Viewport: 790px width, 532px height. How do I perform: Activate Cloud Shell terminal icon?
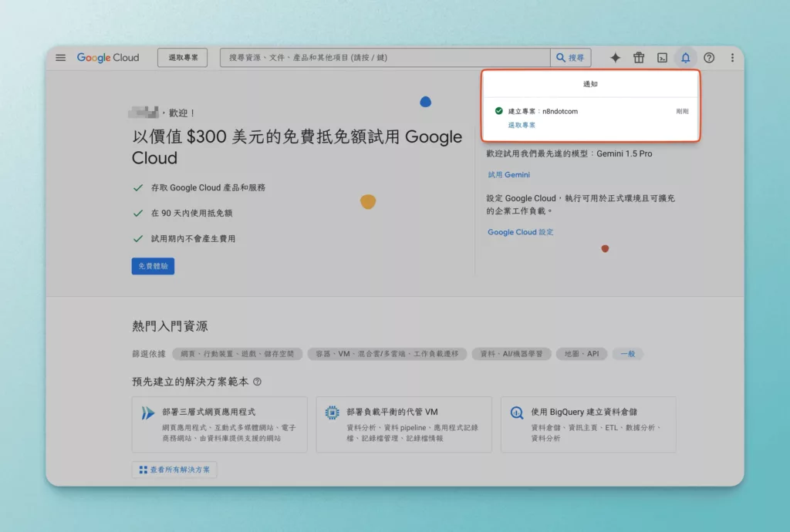click(662, 58)
